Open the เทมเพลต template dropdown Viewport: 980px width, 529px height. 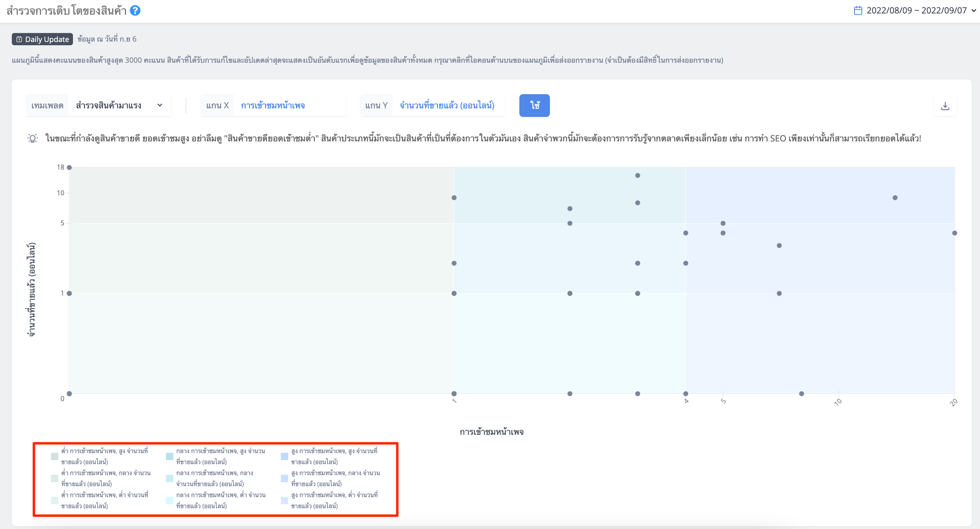(x=99, y=106)
